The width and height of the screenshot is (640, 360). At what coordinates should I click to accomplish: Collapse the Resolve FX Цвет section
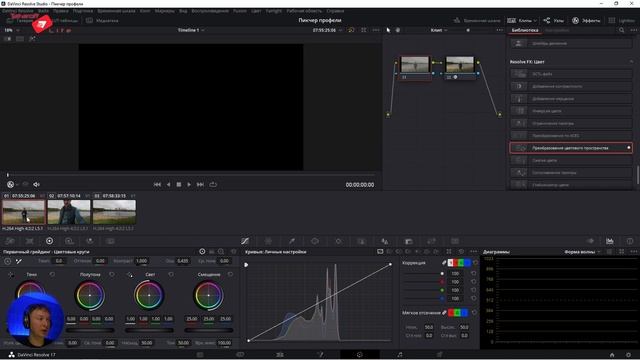click(631, 62)
